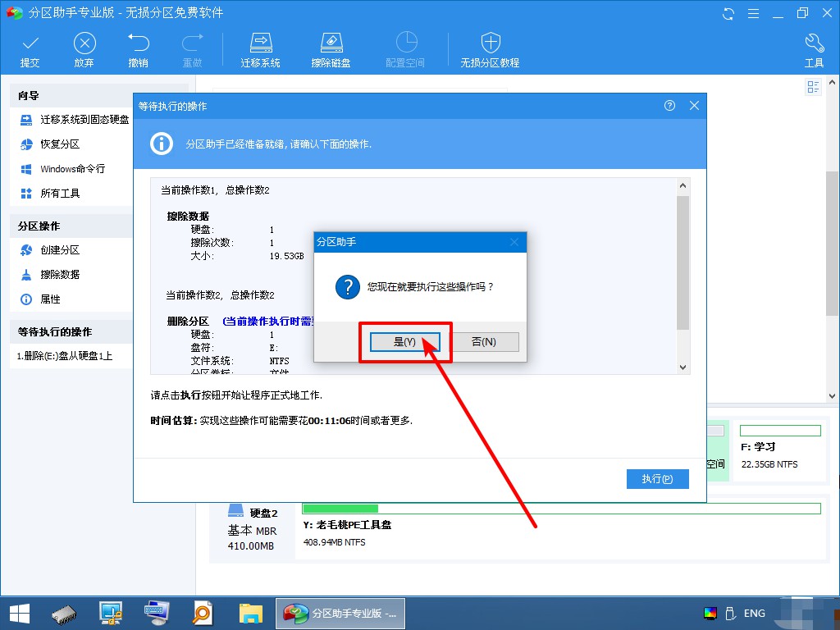This screenshot has height=630, width=840.
Task: Decline with the 否(N) button
Action: point(483,342)
